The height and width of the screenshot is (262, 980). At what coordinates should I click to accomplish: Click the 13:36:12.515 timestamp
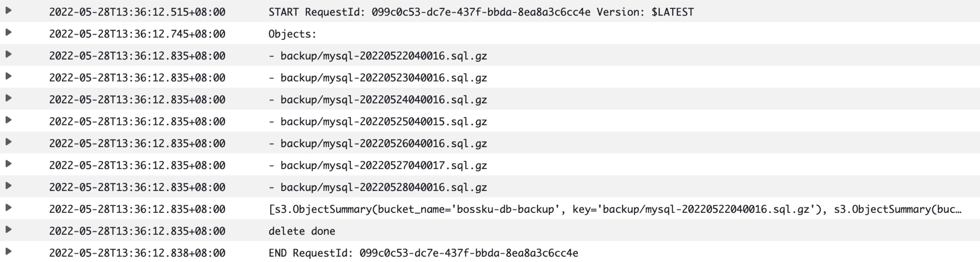[x=137, y=12]
